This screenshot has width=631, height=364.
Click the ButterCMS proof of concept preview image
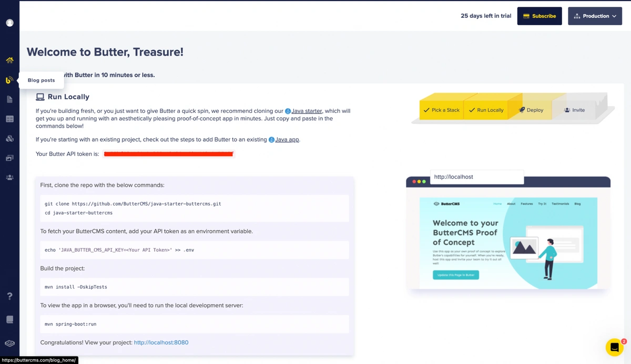[508, 242]
